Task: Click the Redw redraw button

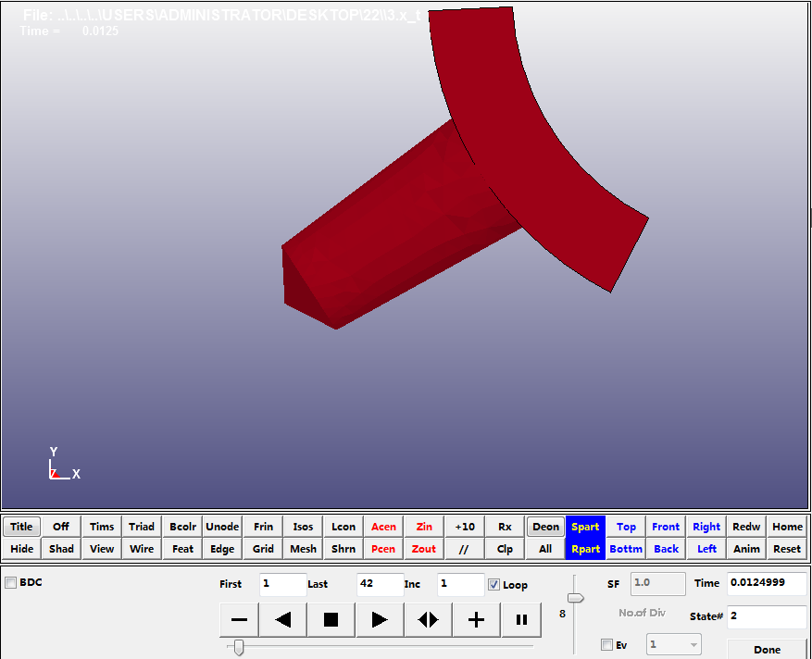Action: coord(746,527)
